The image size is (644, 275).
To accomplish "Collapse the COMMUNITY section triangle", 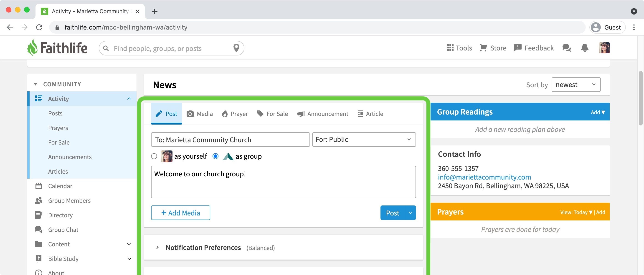I will click(x=35, y=84).
